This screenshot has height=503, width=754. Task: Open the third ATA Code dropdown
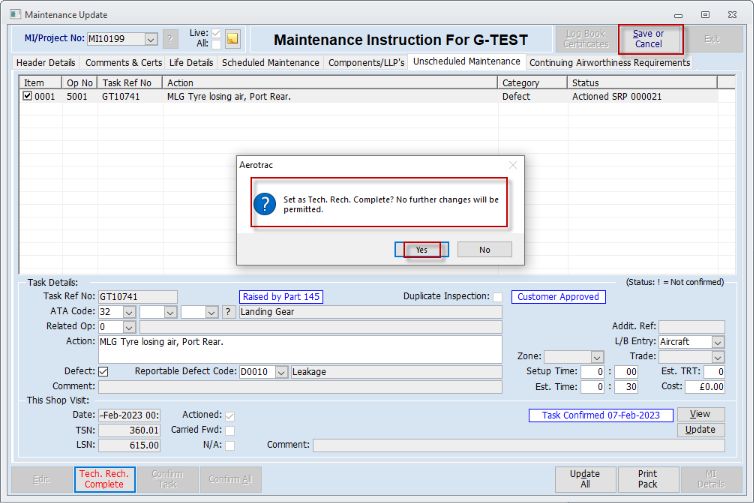(x=212, y=313)
